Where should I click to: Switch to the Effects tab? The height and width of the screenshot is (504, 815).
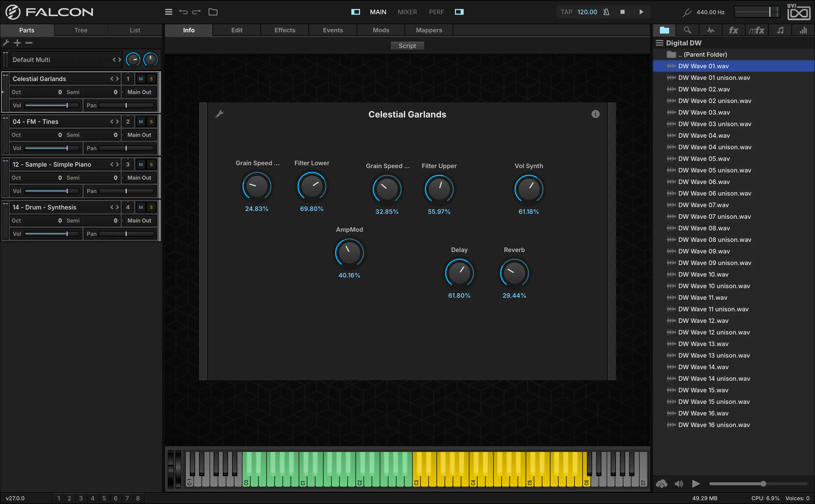(285, 30)
